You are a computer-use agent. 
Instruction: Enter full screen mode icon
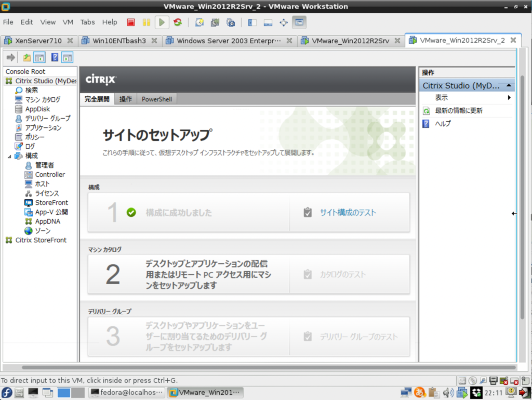coord(284,22)
